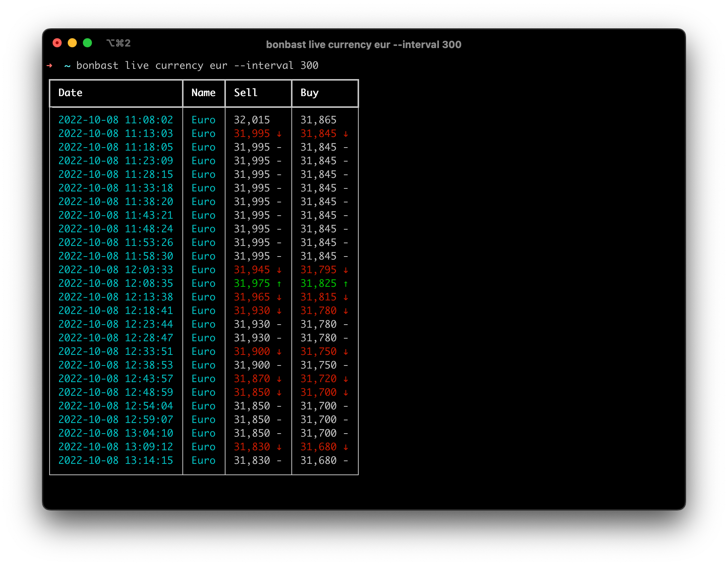Click the red sell value 31,900
728x566 pixels.
[252, 352]
